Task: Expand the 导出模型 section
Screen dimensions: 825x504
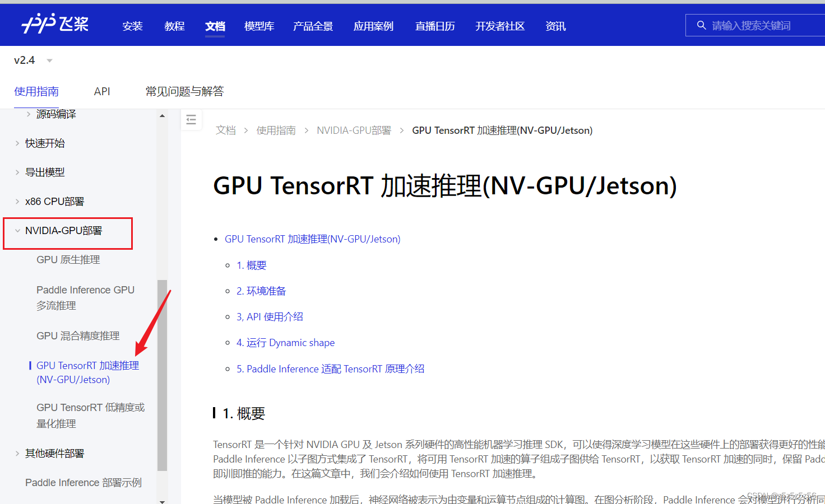Action: 17,172
